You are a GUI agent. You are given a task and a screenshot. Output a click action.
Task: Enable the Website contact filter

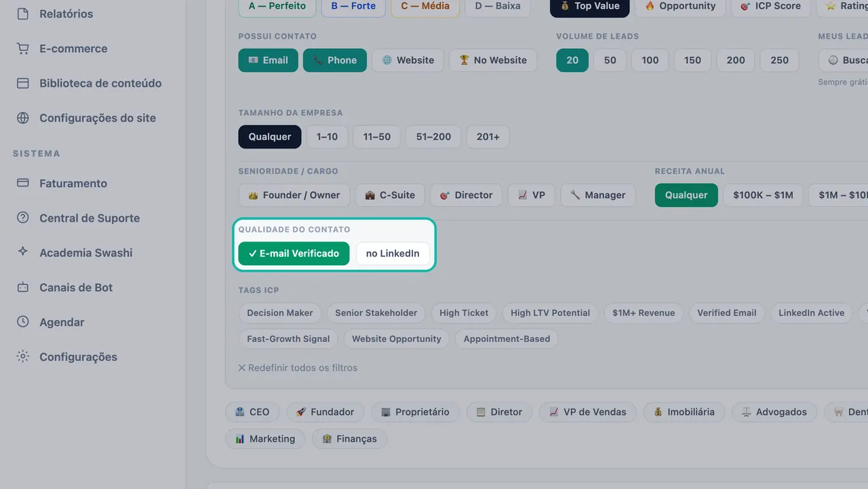408,60
